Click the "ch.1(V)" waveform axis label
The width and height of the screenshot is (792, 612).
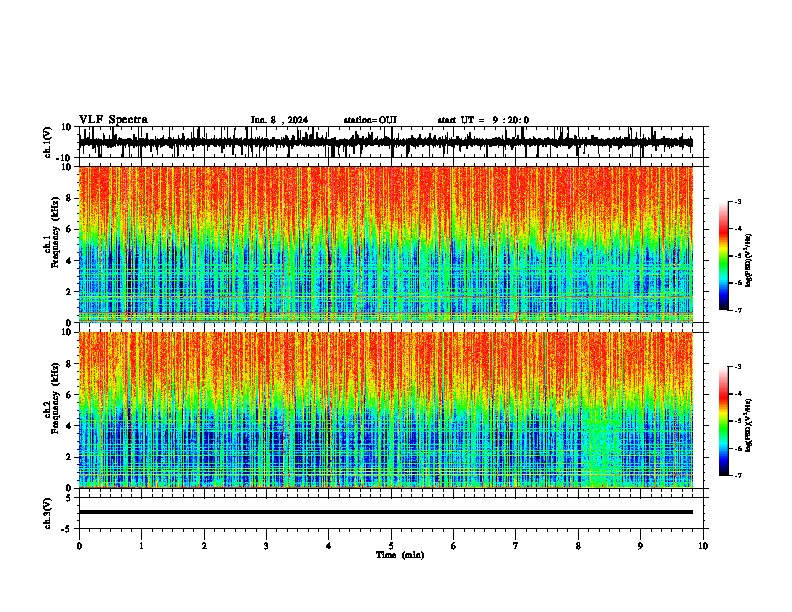(x=48, y=142)
